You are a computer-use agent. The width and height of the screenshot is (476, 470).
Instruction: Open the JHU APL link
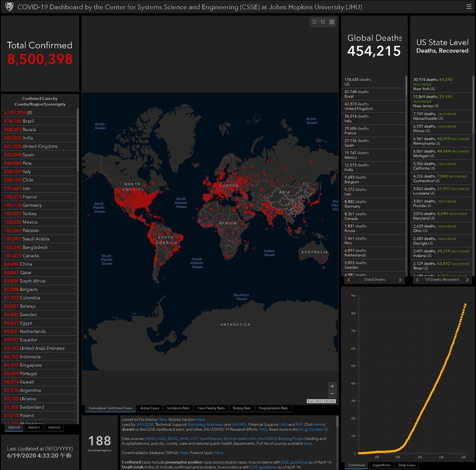(x=239, y=424)
